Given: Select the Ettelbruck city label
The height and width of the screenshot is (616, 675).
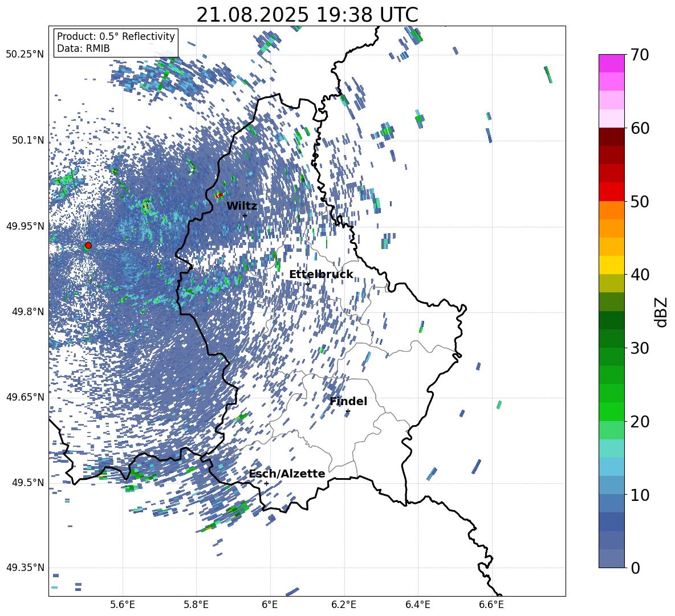Looking at the screenshot, I should click(x=321, y=275).
